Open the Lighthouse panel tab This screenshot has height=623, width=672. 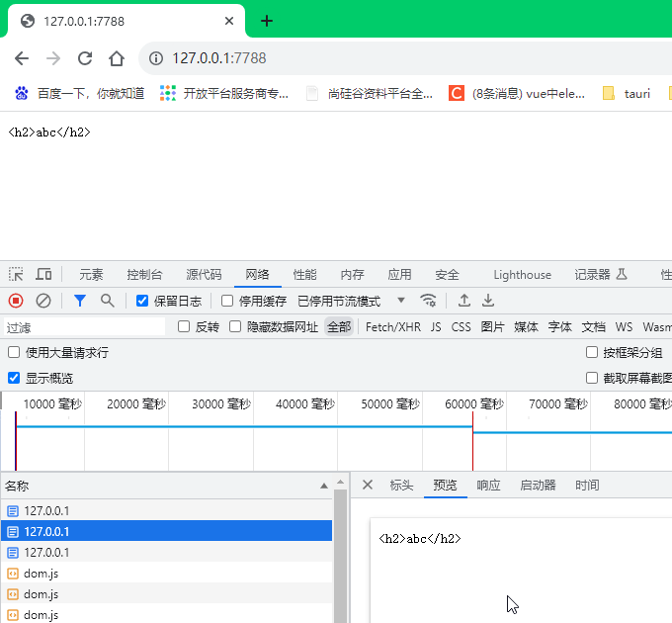click(523, 274)
